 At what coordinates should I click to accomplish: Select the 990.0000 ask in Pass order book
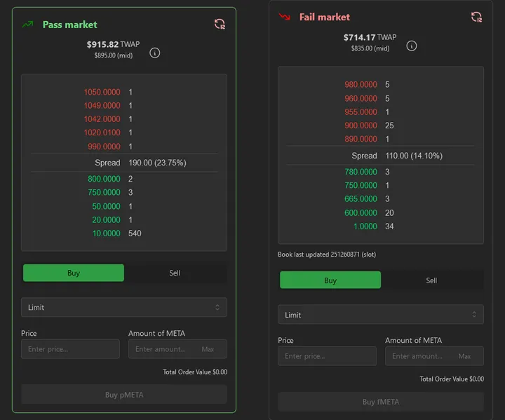102,147
